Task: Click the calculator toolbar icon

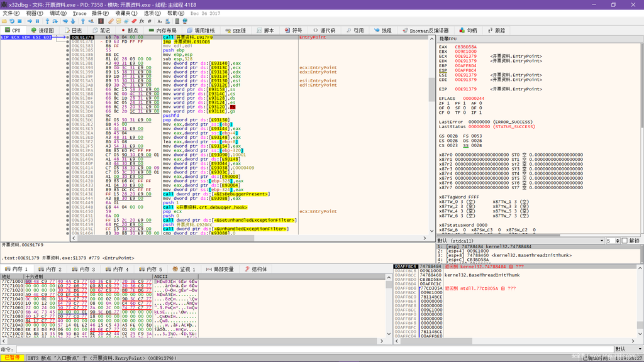Action: click(x=177, y=21)
